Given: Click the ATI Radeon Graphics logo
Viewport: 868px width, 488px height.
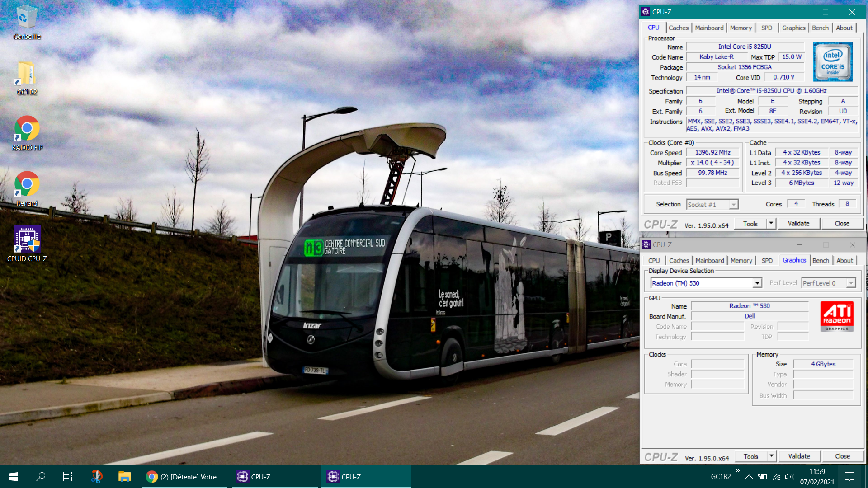Looking at the screenshot, I should (837, 316).
